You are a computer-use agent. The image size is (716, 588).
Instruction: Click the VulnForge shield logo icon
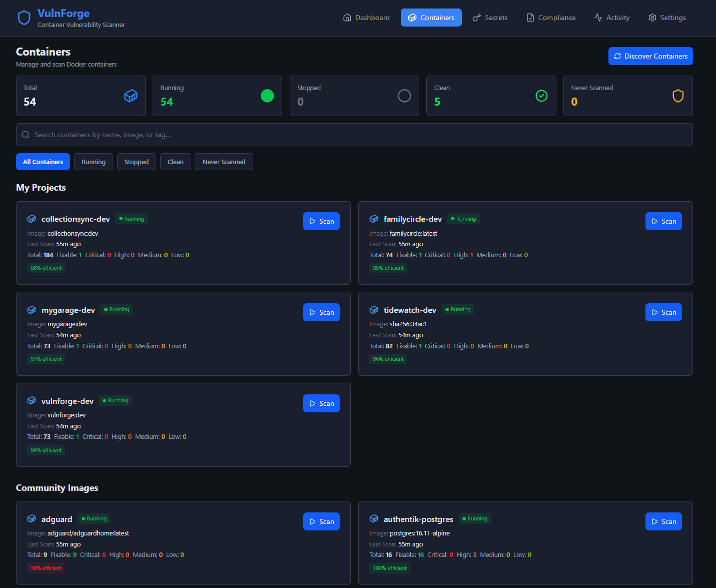(24, 18)
